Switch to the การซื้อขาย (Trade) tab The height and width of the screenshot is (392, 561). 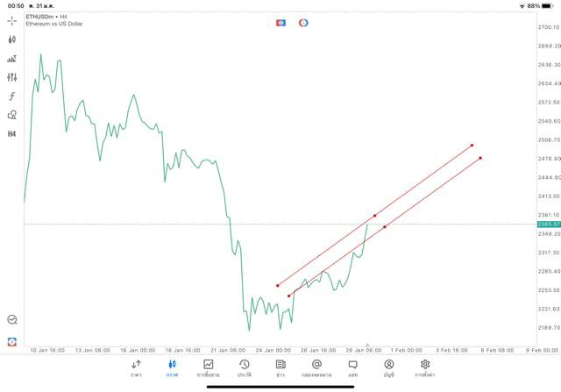[x=208, y=368]
